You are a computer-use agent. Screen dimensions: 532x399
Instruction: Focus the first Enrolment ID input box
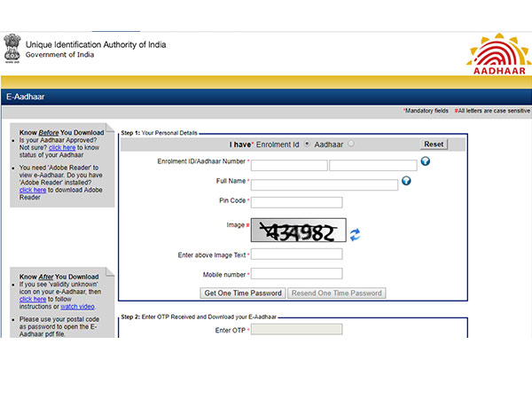(x=288, y=165)
